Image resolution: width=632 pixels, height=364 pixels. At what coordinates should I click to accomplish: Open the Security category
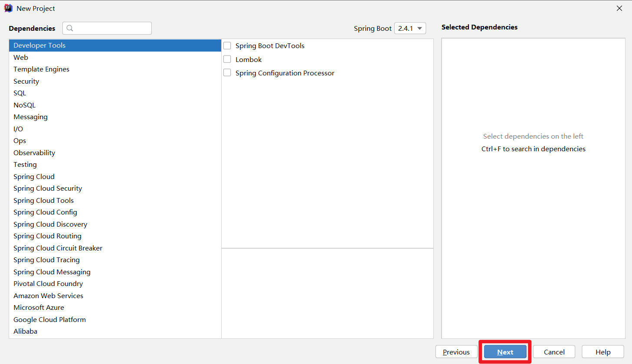point(115,81)
